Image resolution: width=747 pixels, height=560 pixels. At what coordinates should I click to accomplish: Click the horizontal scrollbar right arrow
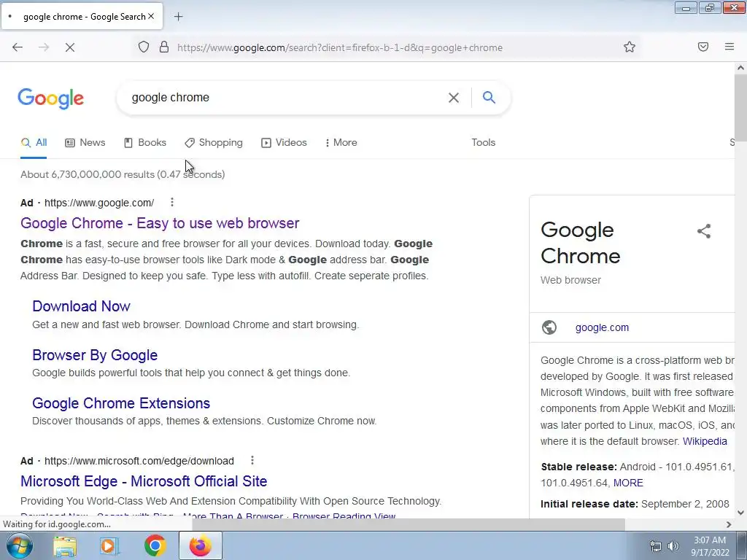point(729,524)
